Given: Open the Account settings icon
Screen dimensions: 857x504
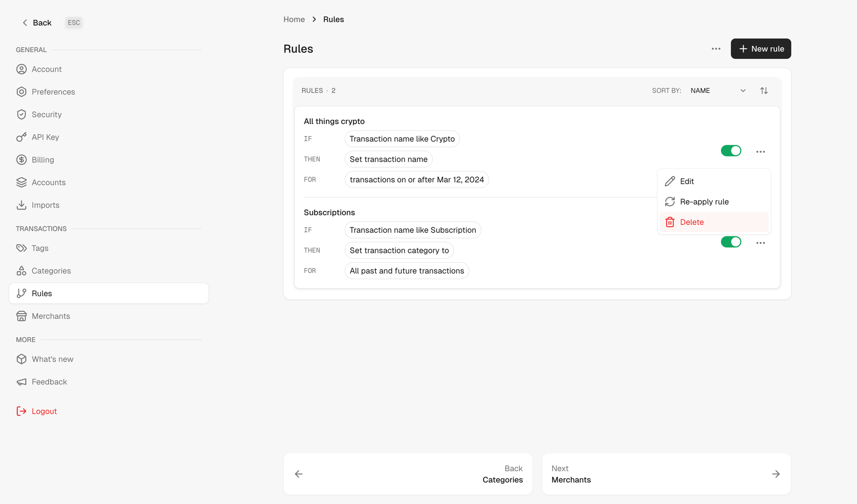Looking at the screenshot, I should click(22, 69).
